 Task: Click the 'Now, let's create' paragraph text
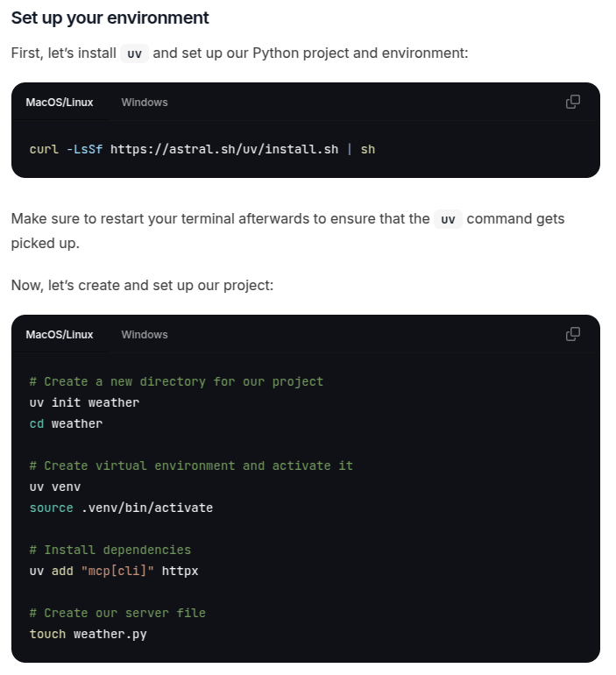[142, 286]
